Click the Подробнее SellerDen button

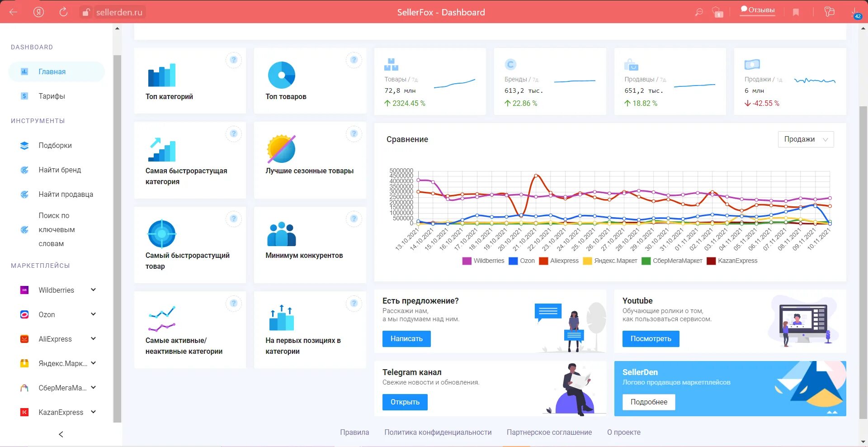coord(649,402)
